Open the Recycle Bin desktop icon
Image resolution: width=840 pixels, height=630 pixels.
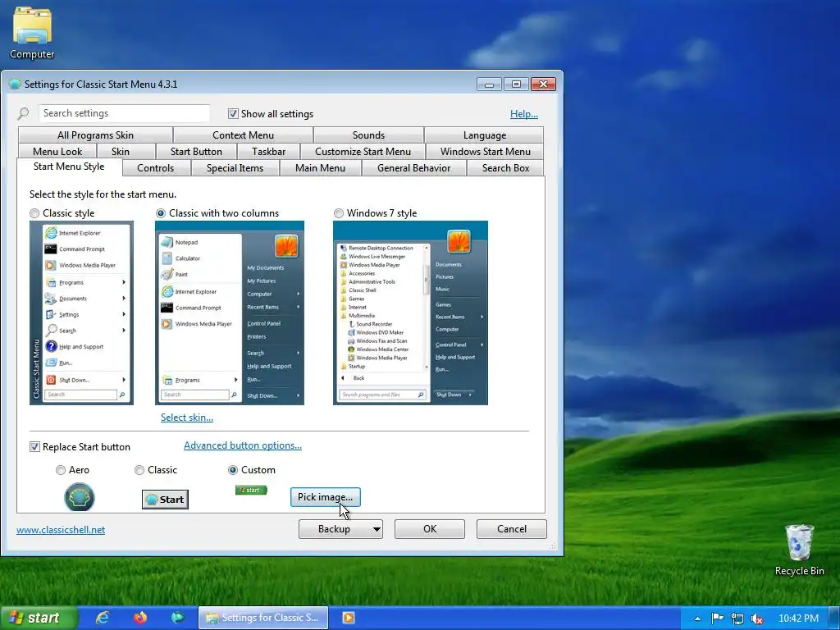point(799,550)
